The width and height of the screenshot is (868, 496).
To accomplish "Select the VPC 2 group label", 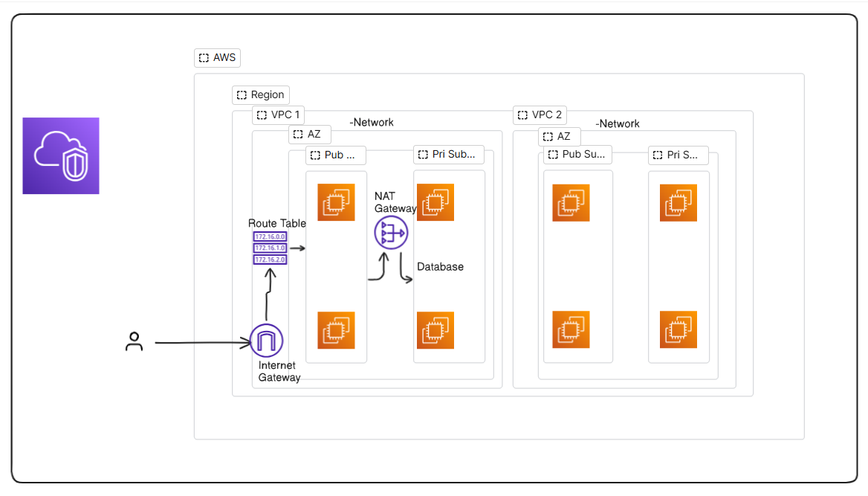I will point(540,115).
